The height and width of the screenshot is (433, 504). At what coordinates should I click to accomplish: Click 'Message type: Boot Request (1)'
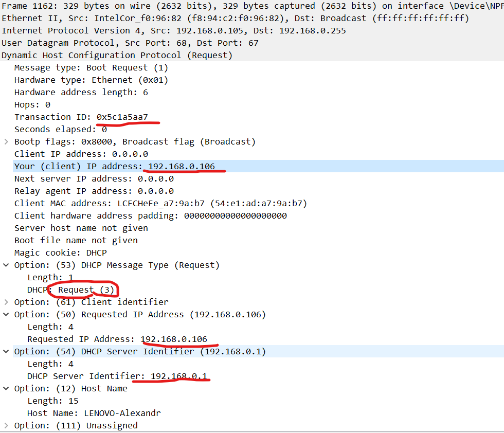(91, 68)
